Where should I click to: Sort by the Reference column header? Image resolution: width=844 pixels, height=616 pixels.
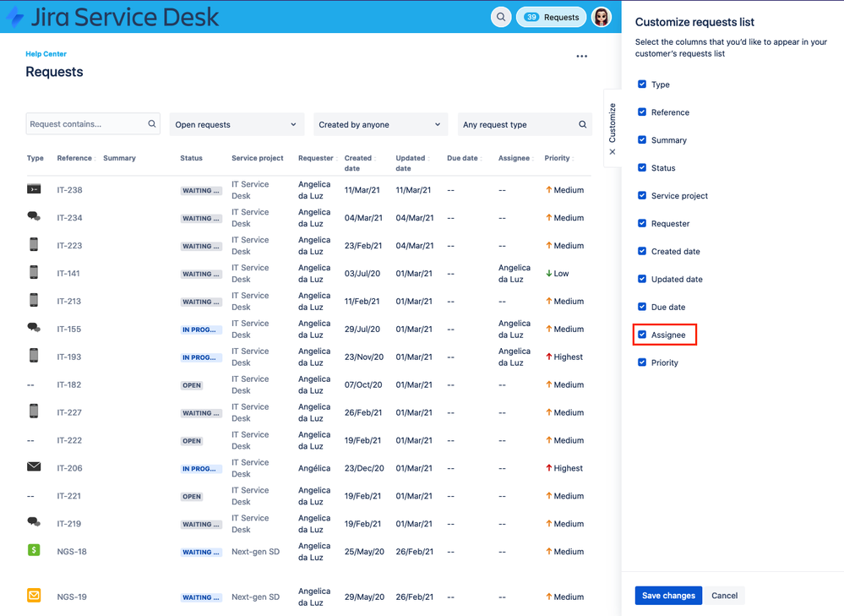click(x=74, y=158)
